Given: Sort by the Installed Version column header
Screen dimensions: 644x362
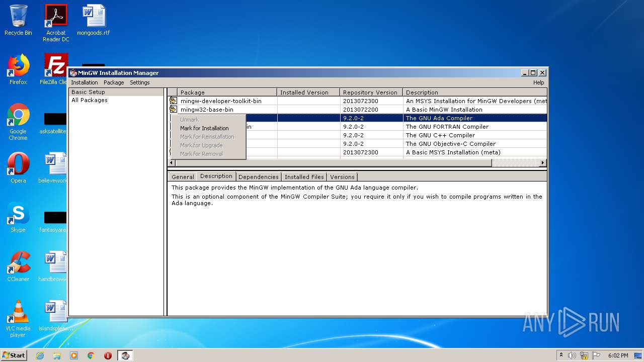Looking at the screenshot, I should tap(308, 93).
